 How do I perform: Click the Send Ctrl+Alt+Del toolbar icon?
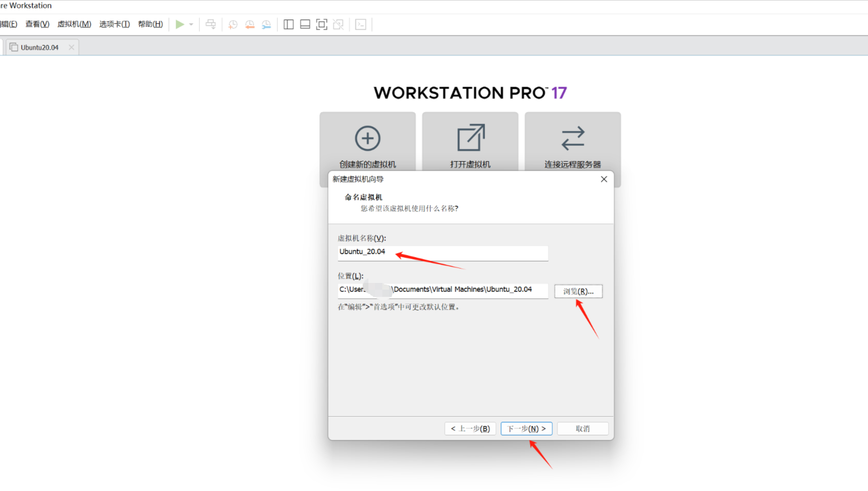(211, 24)
